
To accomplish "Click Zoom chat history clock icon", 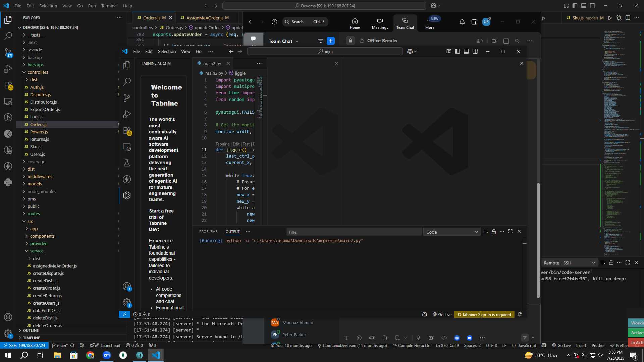I will click(274, 22).
